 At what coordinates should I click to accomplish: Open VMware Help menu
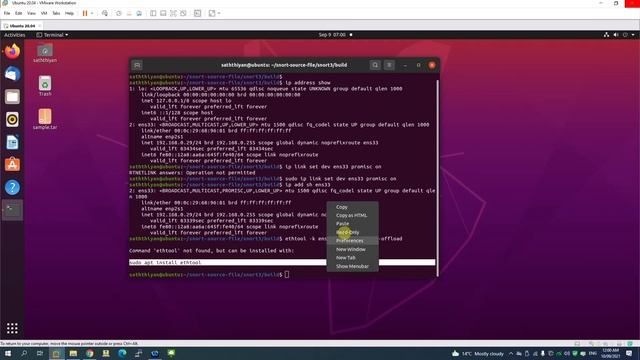click(69, 13)
